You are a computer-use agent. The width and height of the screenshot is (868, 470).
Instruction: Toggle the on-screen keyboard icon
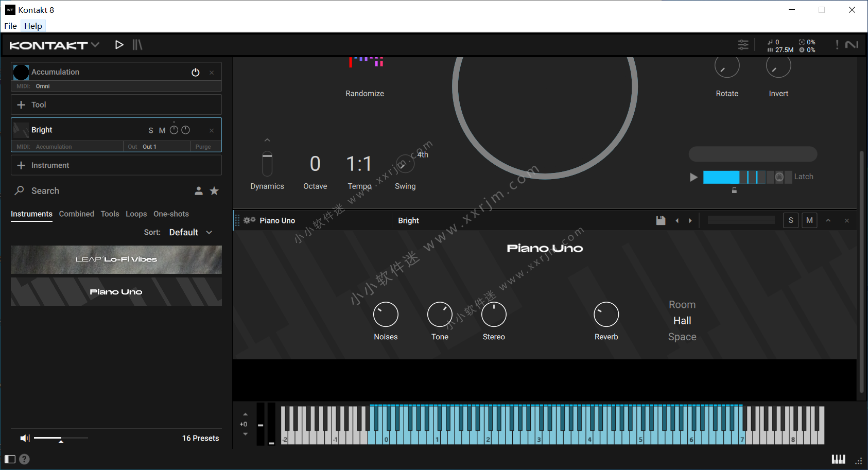click(838, 459)
